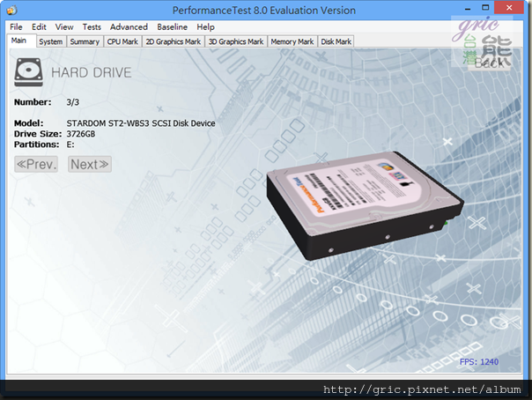
Task: Click the 3D hard drive model
Action: [x=365, y=206]
